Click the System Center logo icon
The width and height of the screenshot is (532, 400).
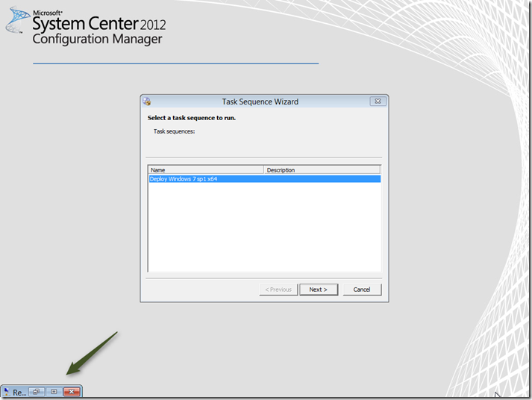click(x=18, y=20)
